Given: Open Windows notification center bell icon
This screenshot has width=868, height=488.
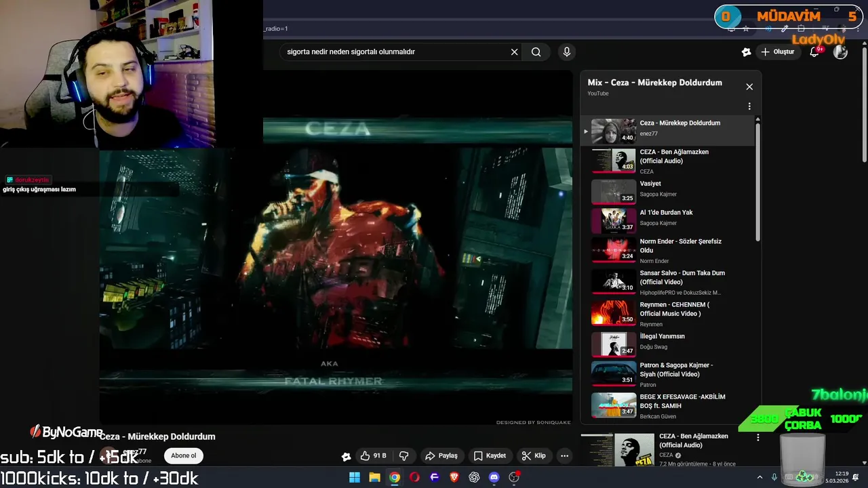Looking at the screenshot, I should 857,477.
